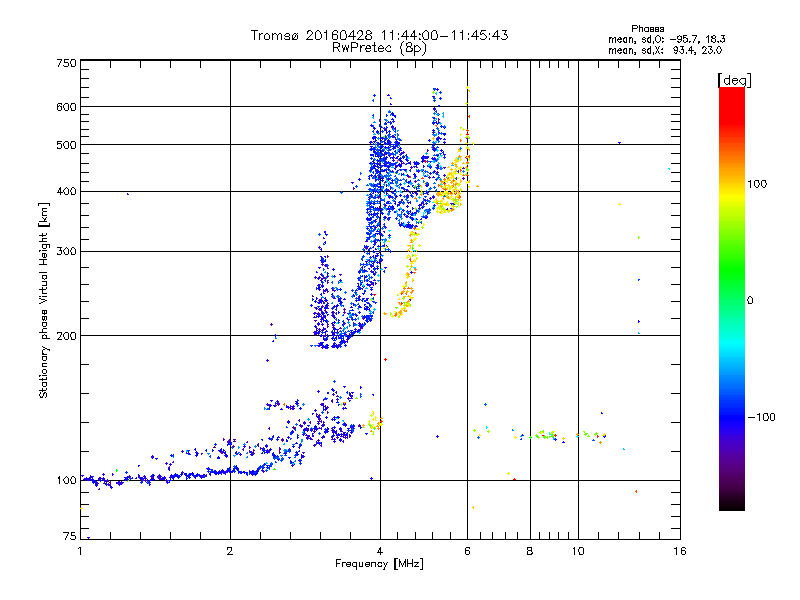The width and height of the screenshot is (800, 600).
Task: Click x-axis tick label '1'
Action: [x=80, y=551]
